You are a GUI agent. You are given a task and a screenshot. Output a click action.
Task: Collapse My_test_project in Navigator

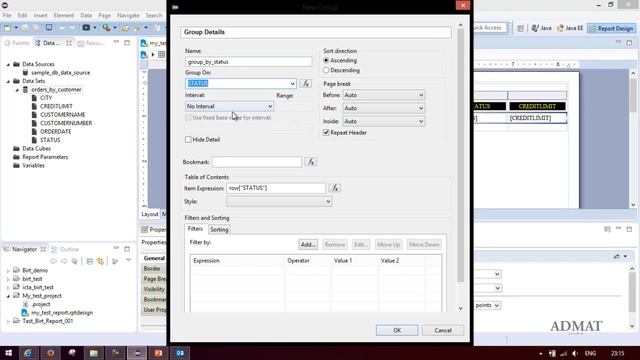8,296
